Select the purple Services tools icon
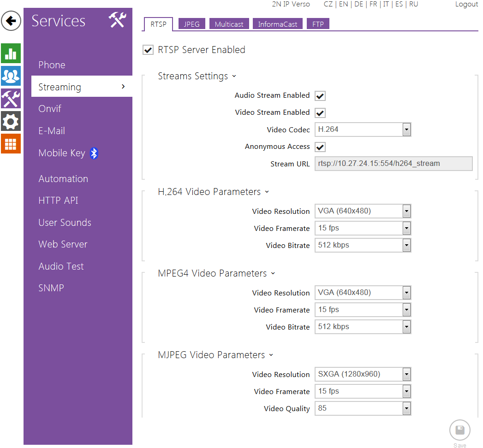The image size is (483, 448). pyautogui.click(x=11, y=99)
